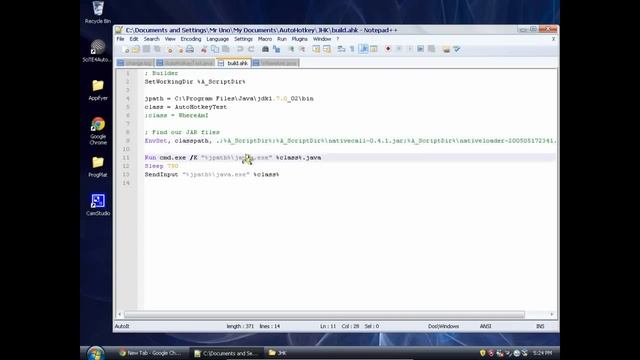This screenshot has width=640, height=360.
Task: Switch to the AutoHotkeyTest.java tab
Action: tap(186, 63)
